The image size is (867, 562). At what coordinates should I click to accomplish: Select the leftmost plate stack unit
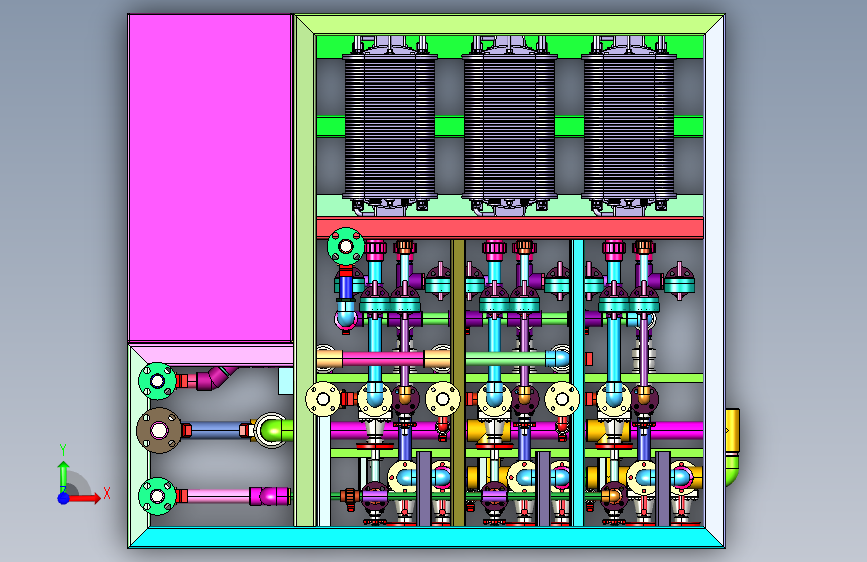pos(390,124)
